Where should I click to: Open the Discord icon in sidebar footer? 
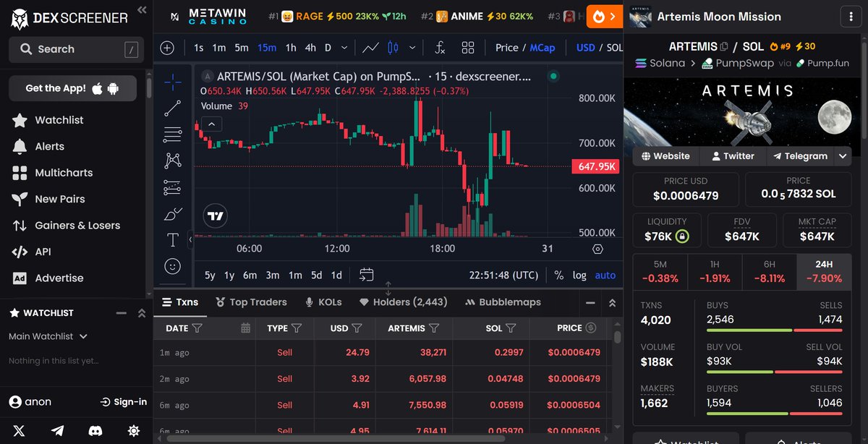coord(95,430)
